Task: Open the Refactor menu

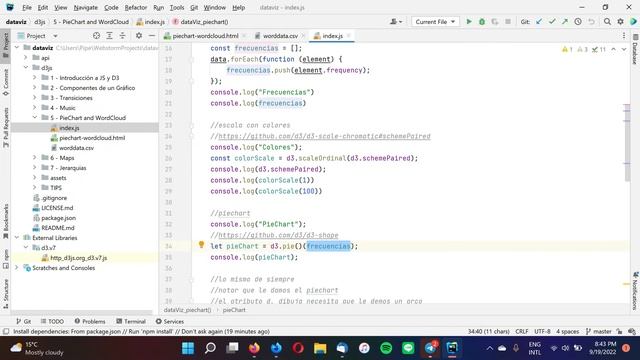Action: click(x=136, y=7)
